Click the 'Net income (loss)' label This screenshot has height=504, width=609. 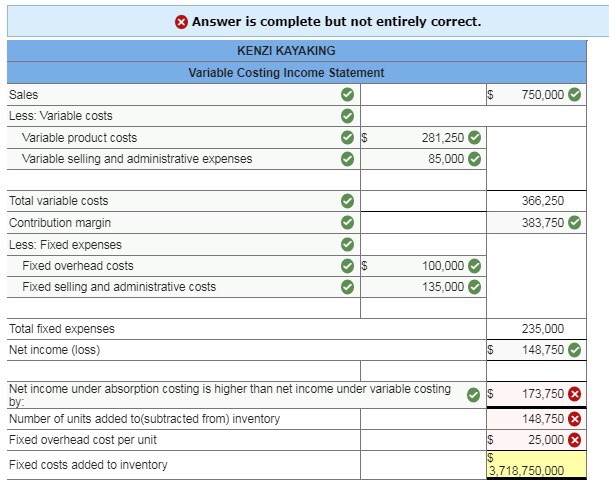coord(54,350)
